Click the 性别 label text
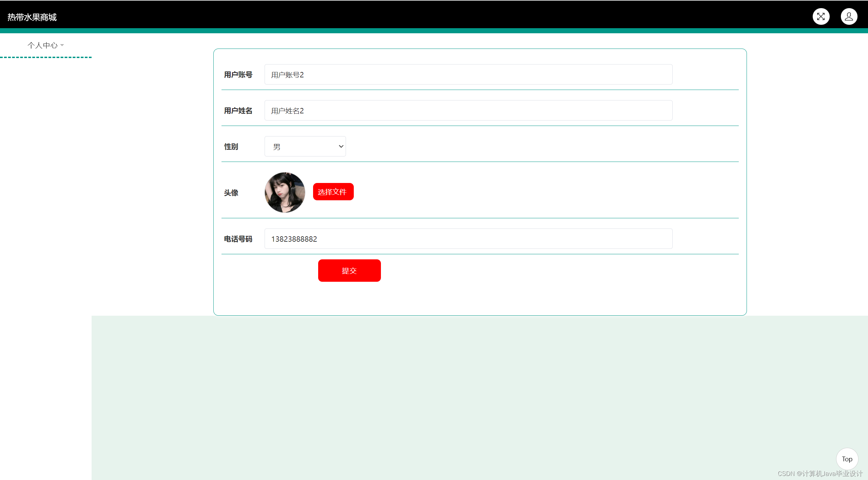 tap(231, 147)
